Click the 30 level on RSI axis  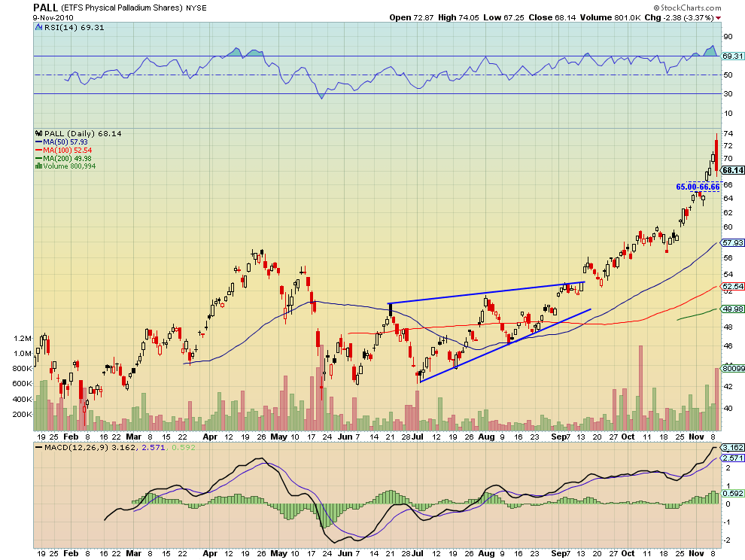728,93
